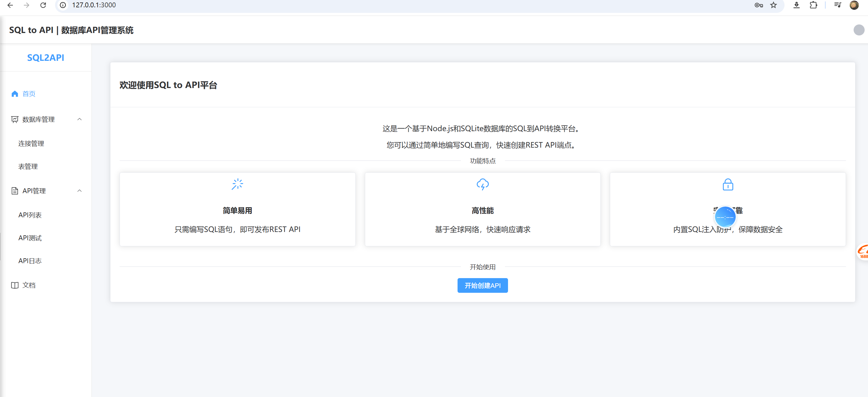Open the API测试 menu item

click(x=30, y=238)
